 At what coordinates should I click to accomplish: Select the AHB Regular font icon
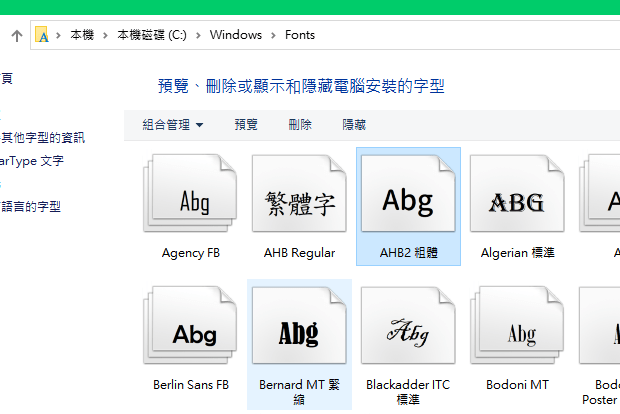coord(299,202)
